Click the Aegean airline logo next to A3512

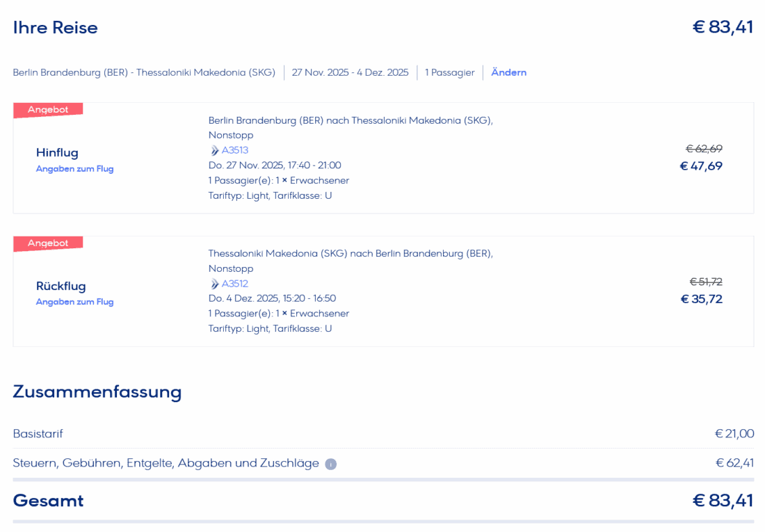tap(214, 284)
